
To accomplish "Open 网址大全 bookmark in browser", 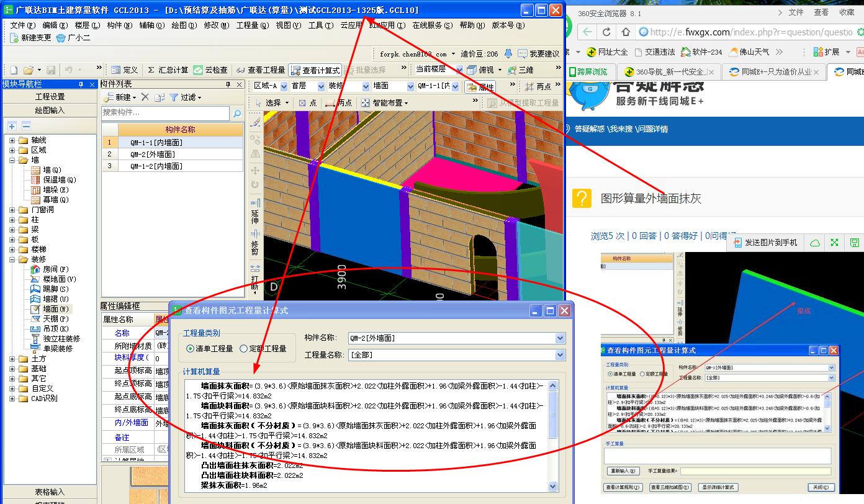I will point(608,52).
